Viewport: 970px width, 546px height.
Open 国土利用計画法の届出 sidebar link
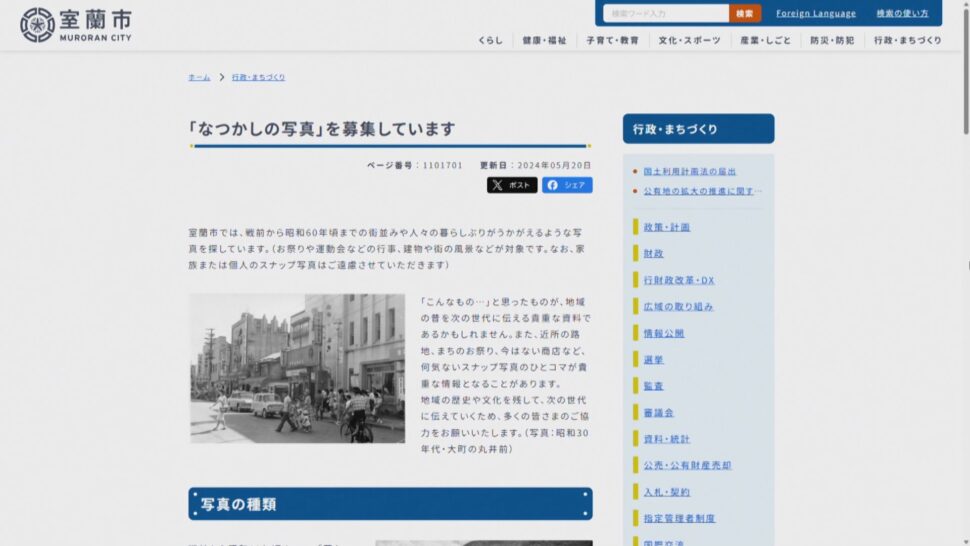tap(690, 171)
